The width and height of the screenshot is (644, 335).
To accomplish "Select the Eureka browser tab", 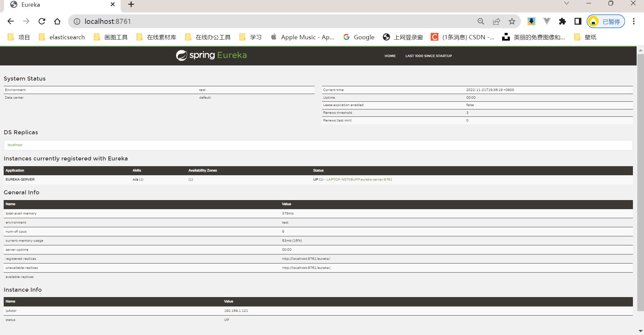I will [x=62, y=5].
